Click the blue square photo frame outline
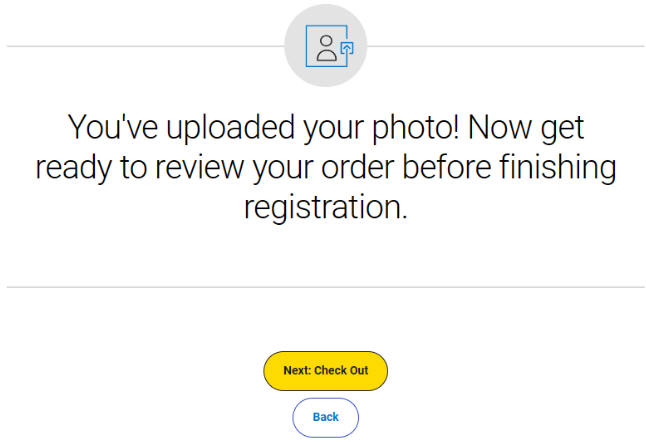The height and width of the screenshot is (442, 646). 327,46
